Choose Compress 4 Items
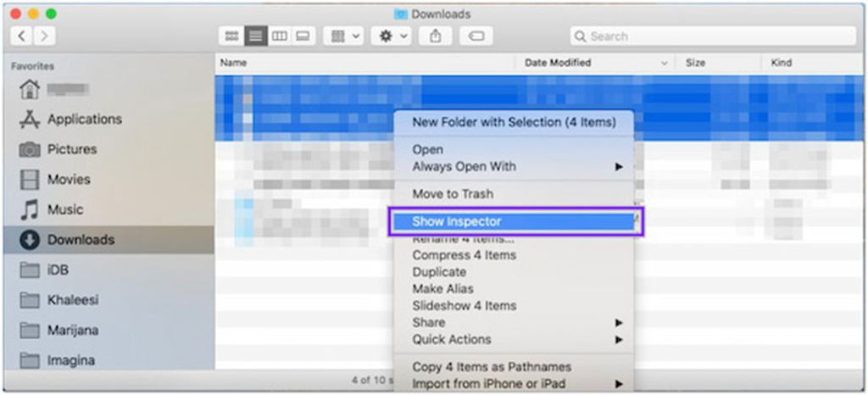 pyautogui.click(x=464, y=255)
